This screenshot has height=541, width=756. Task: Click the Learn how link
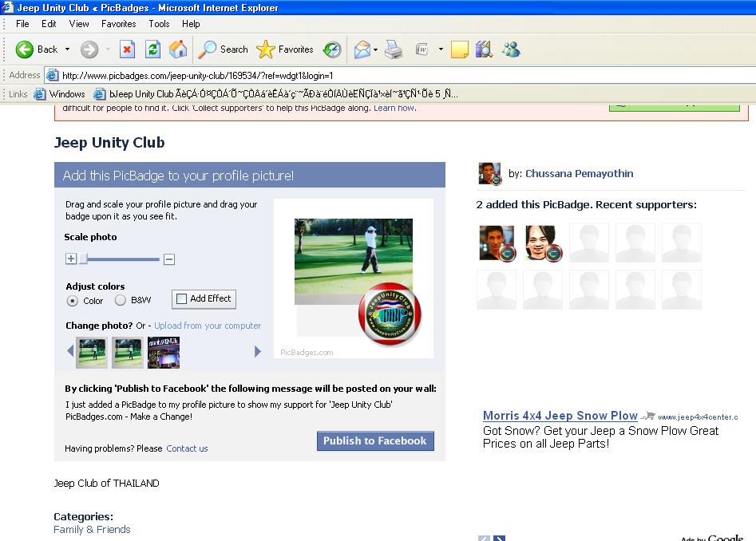(x=394, y=108)
